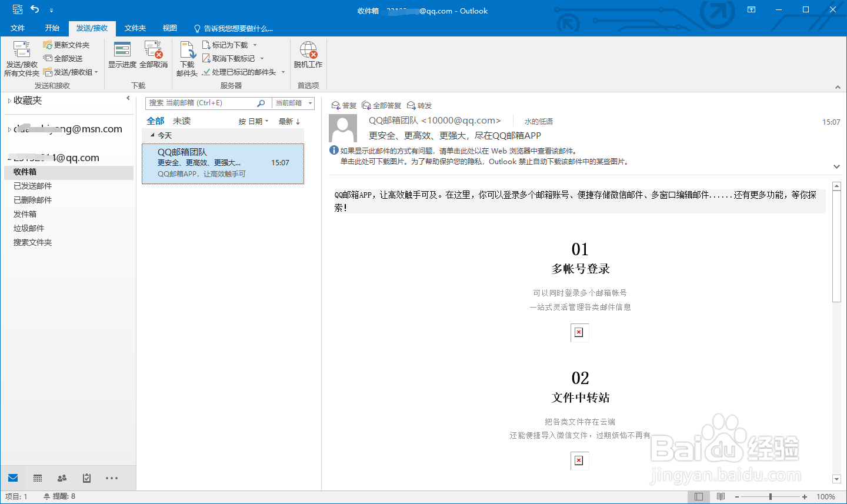Click the zoom slider handle
Image resolution: width=847 pixels, height=504 pixels.
click(771, 497)
